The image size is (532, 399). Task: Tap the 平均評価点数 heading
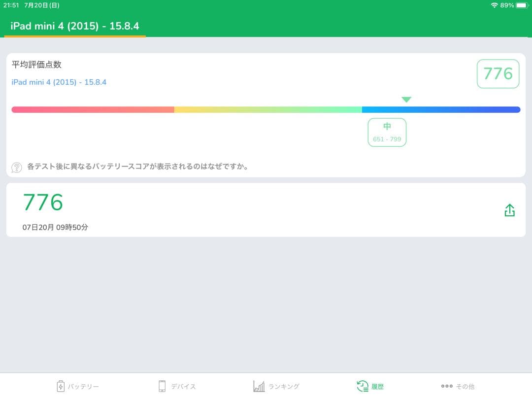[x=36, y=65]
